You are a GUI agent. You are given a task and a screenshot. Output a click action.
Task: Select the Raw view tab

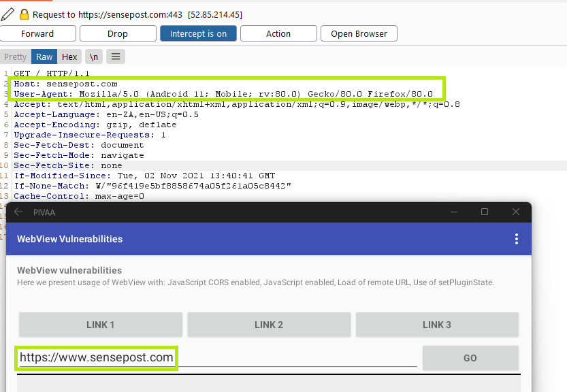tap(44, 57)
